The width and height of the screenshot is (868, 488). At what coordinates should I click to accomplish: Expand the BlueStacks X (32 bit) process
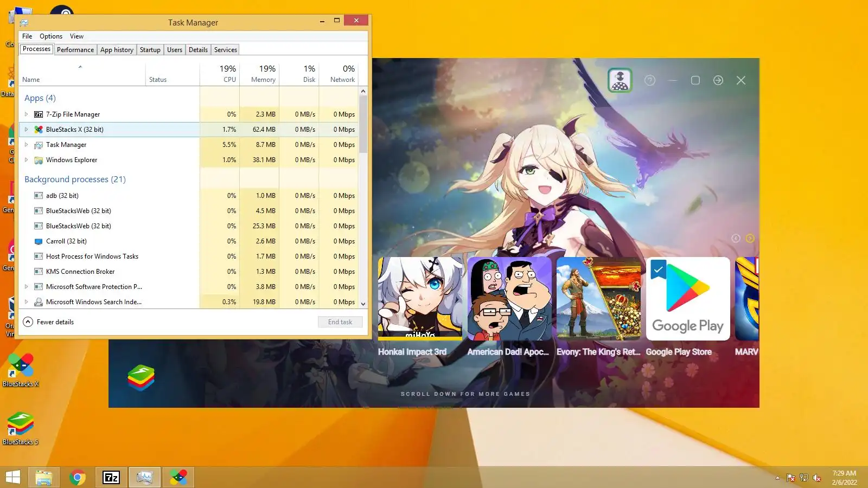26,130
